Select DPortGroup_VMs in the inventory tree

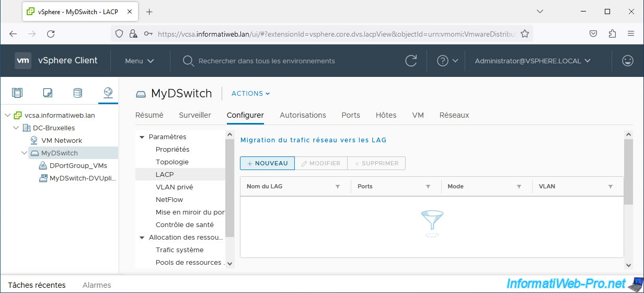coord(78,165)
